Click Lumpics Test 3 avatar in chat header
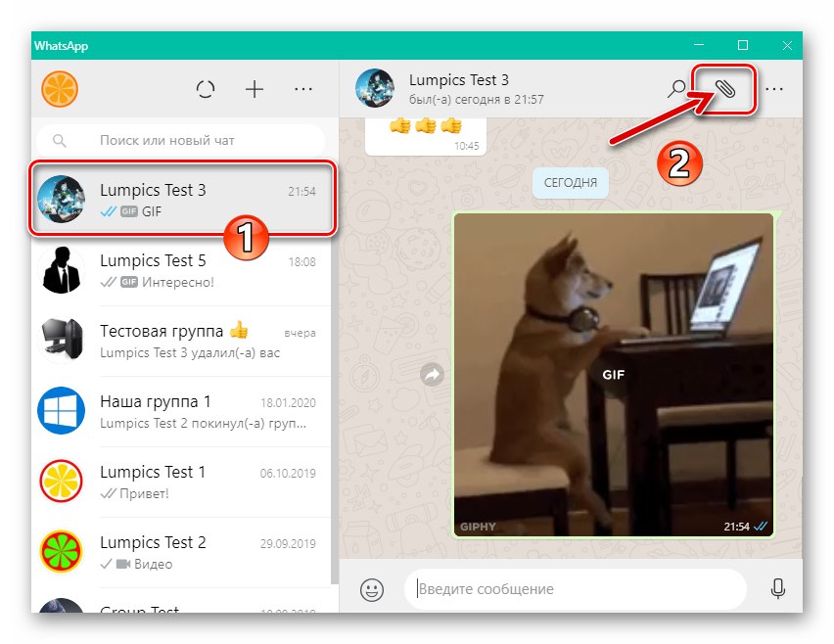The image size is (834, 644). pos(375,87)
